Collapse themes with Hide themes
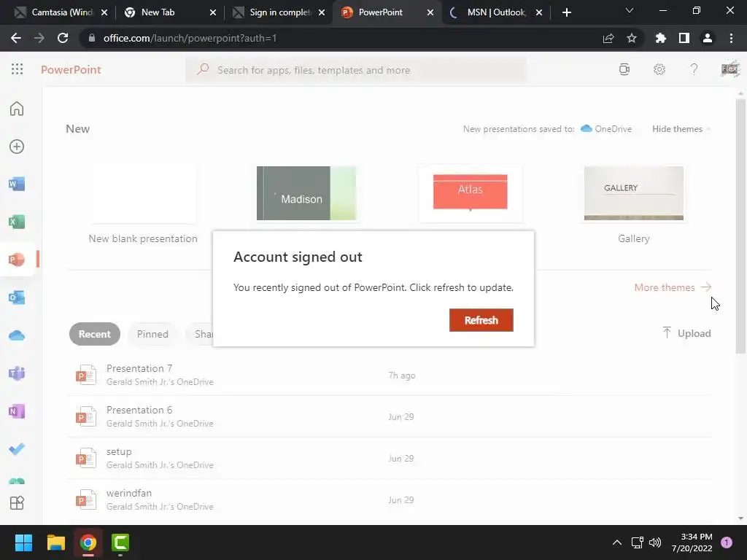 (x=681, y=129)
